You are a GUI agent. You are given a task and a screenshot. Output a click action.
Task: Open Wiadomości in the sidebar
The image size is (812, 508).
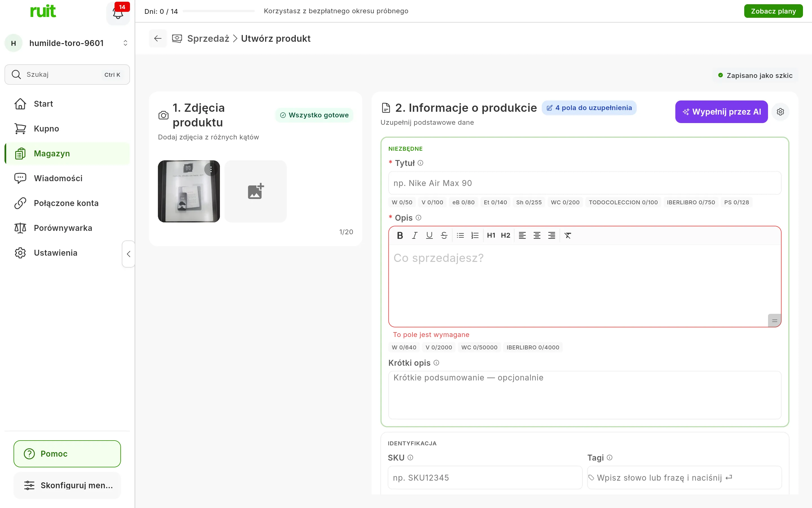(67, 178)
